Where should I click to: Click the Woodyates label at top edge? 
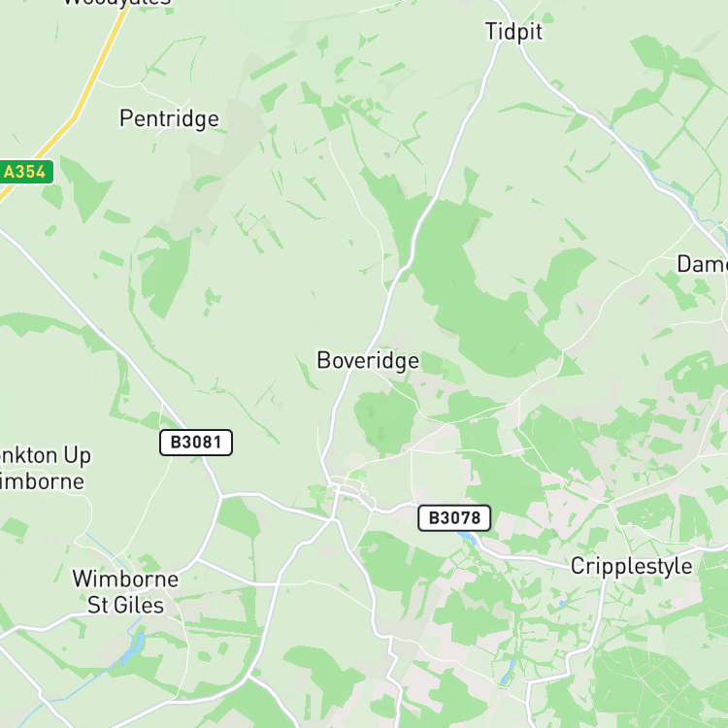(117, 3)
